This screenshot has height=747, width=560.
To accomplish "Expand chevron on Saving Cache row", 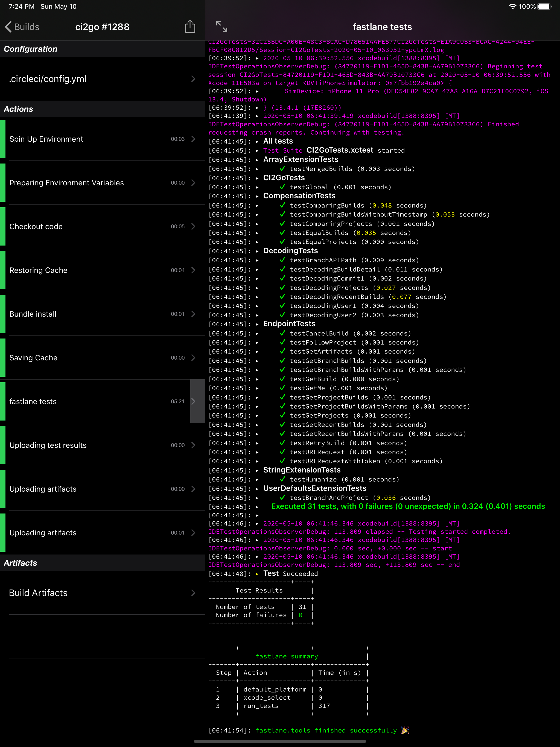I will point(193,358).
